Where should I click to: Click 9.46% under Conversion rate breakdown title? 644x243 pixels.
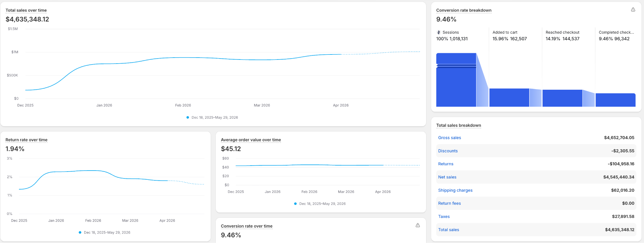(x=446, y=19)
